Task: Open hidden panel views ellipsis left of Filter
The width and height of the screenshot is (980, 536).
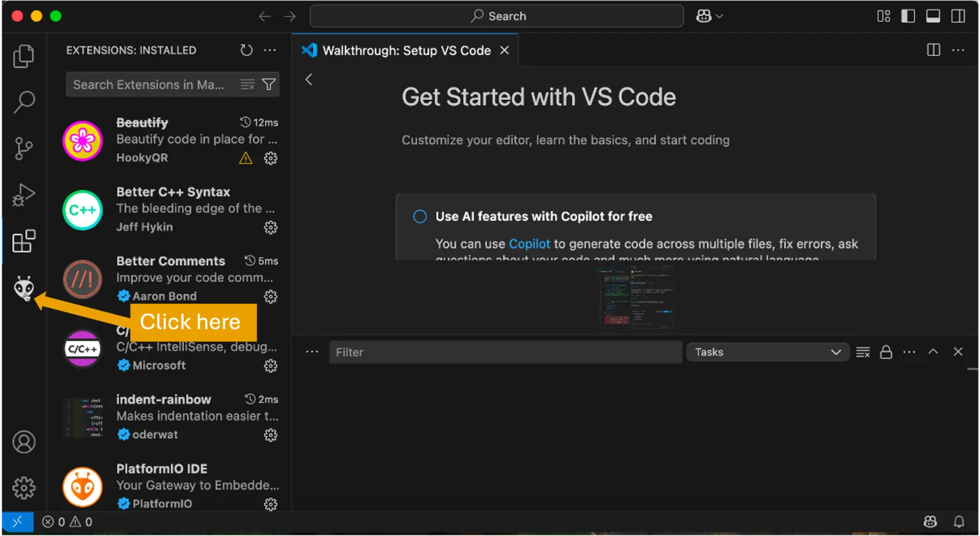Action: tap(312, 352)
